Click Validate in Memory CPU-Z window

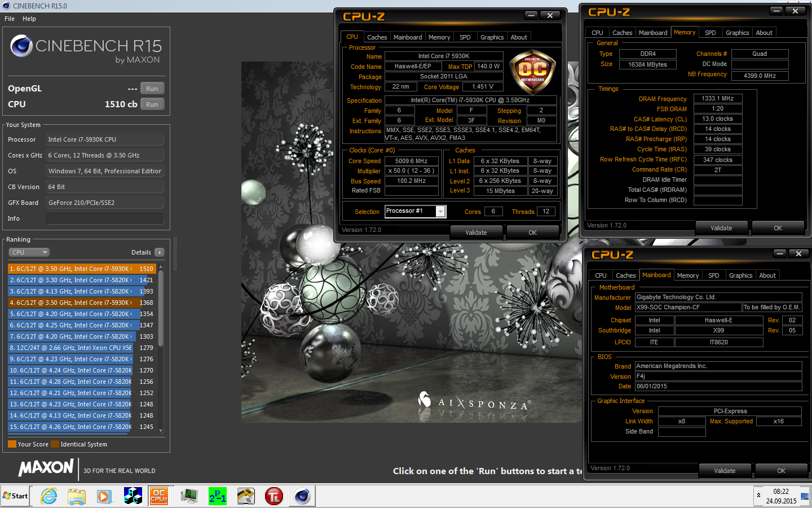721,228
